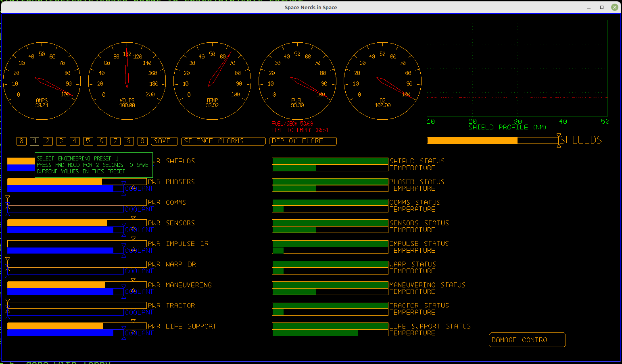This screenshot has height=364, width=622.
Task: Click the PHASER STATUS label
Action: tap(417, 182)
